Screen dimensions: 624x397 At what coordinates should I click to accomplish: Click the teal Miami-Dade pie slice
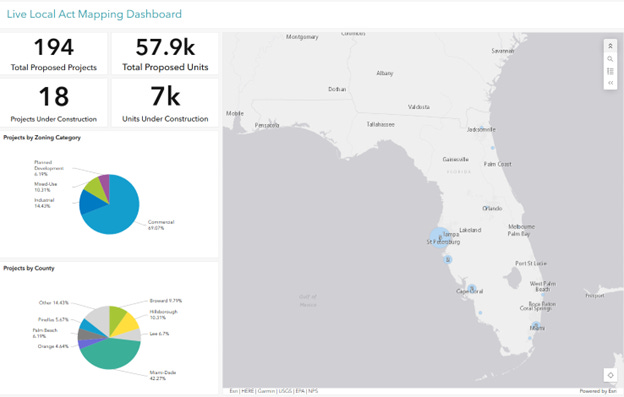(111, 354)
